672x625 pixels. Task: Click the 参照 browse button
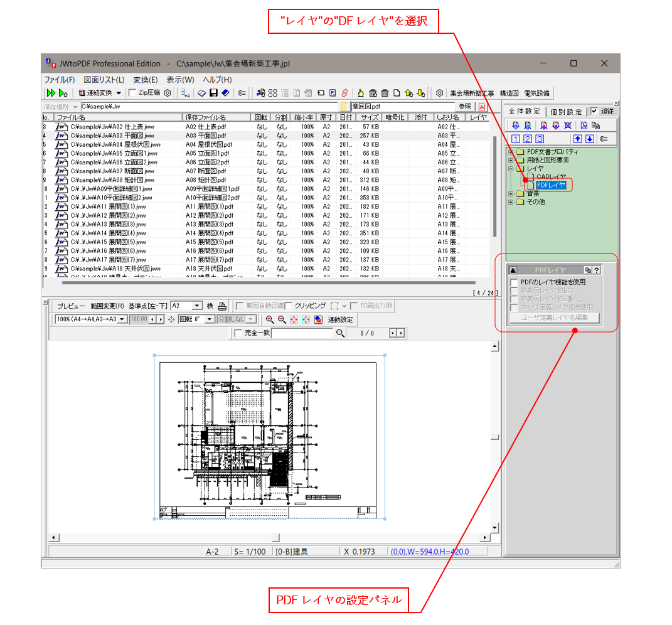pos(464,107)
